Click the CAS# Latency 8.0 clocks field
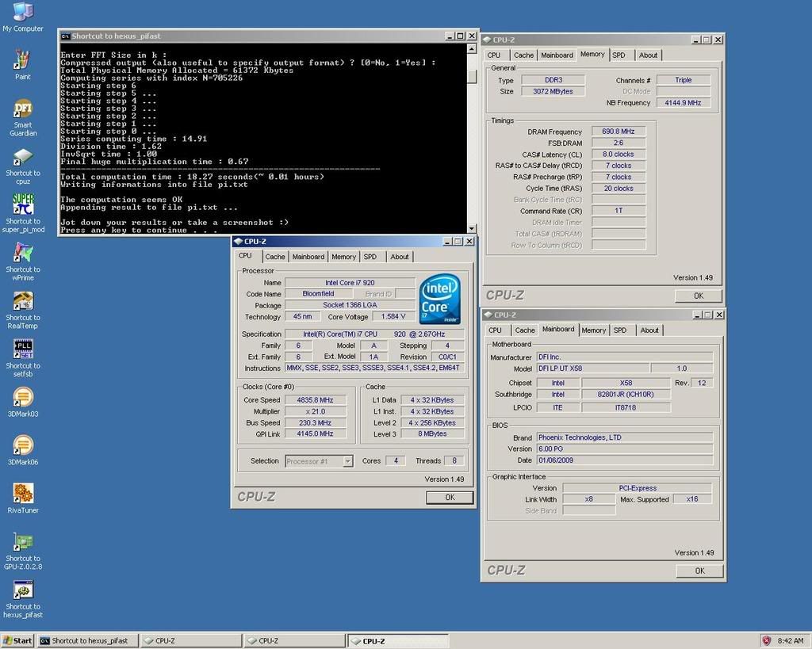This screenshot has width=812, height=649. coord(619,155)
